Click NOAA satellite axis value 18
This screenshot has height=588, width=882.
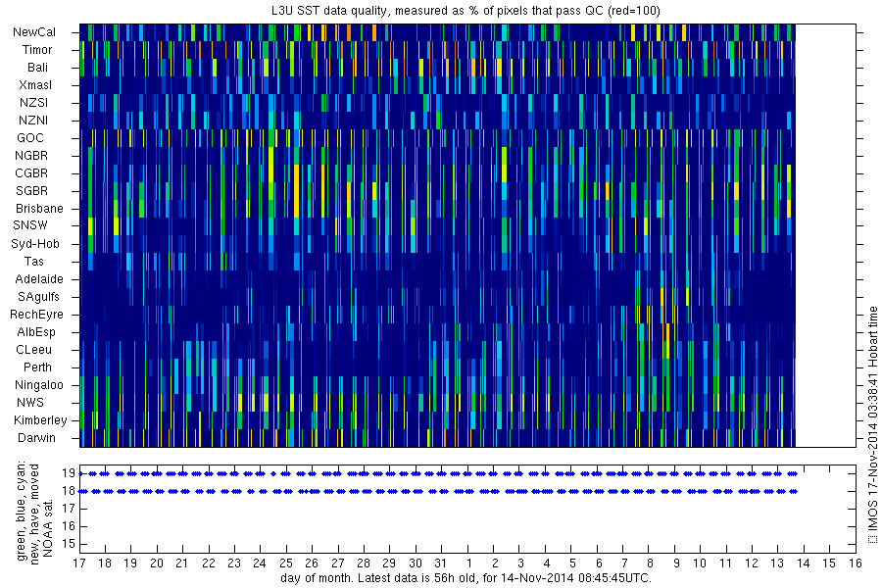pyautogui.click(x=68, y=491)
